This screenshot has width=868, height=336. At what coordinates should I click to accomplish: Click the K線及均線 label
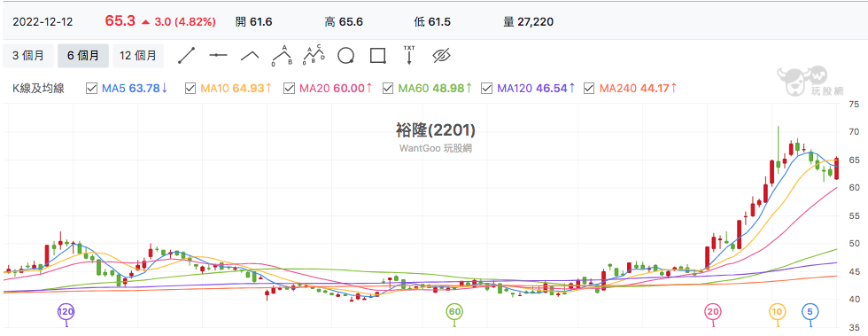click(x=38, y=88)
